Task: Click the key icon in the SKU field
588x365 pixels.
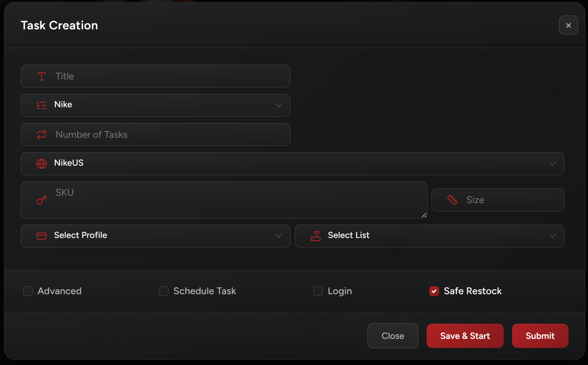Action: (x=42, y=200)
